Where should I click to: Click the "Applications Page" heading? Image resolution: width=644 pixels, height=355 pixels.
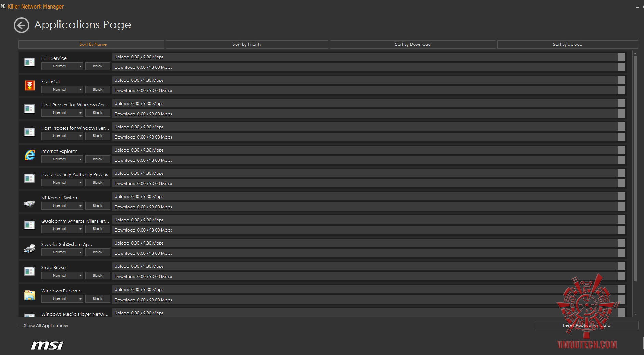(x=83, y=25)
